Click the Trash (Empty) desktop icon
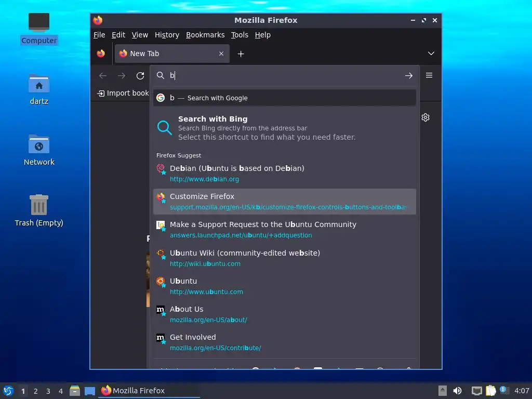This screenshot has width=532, height=399. point(39,211)
